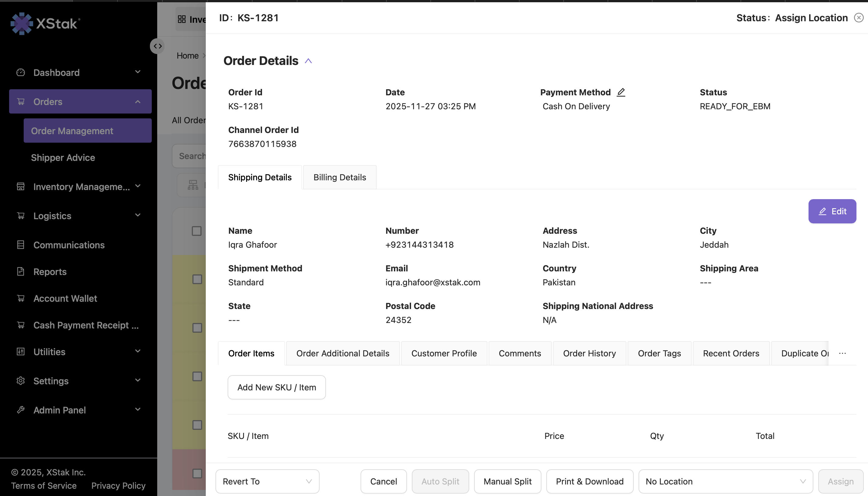This screenshot has width=868, height=496.
Task: Click email iqra.ghafoor@xstak.com
Action: pyautogui.click(x=433, y=282)
